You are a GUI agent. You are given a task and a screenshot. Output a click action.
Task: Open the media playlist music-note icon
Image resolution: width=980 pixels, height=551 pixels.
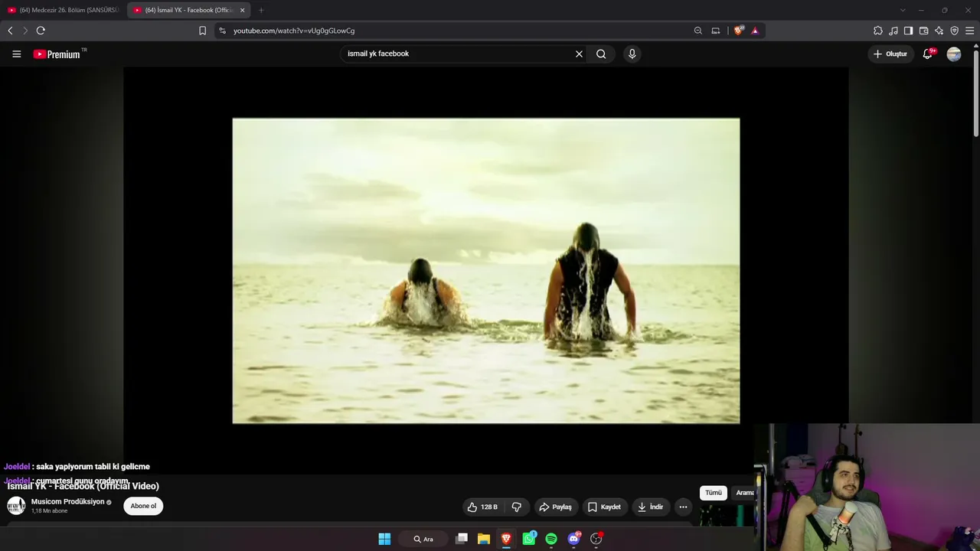(x=893, y=31)
